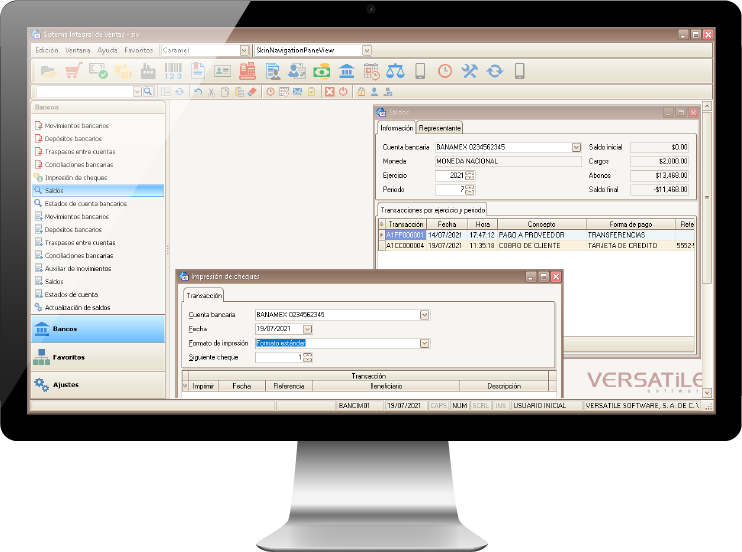Click the red X square icon

point(330,91)
